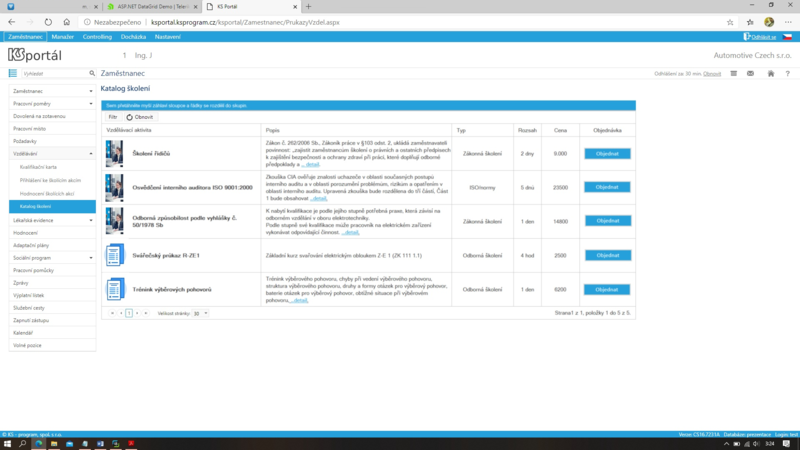This screenshot has width=800, height=450.
Task: Open help question mark icon
Action: [x=788, y=73]
